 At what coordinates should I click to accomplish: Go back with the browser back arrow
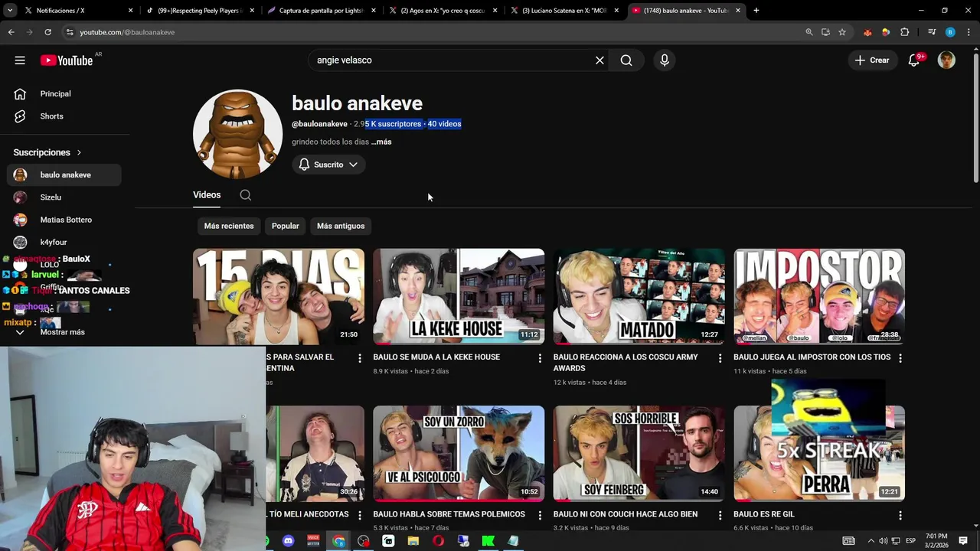11,32
